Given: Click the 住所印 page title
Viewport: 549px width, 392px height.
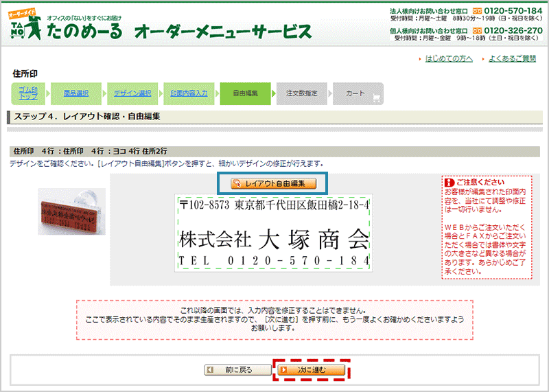Looking at the screenshot, I should point(25,73).
